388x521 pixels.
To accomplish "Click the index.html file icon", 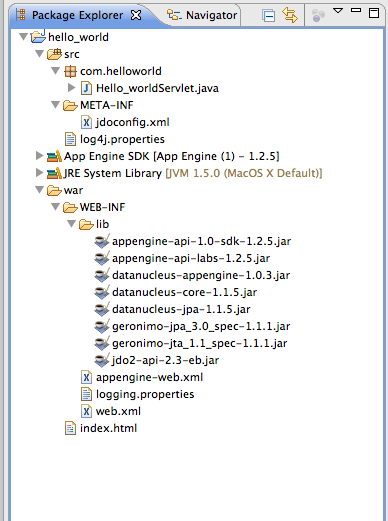I will click(x=70, y=428).
